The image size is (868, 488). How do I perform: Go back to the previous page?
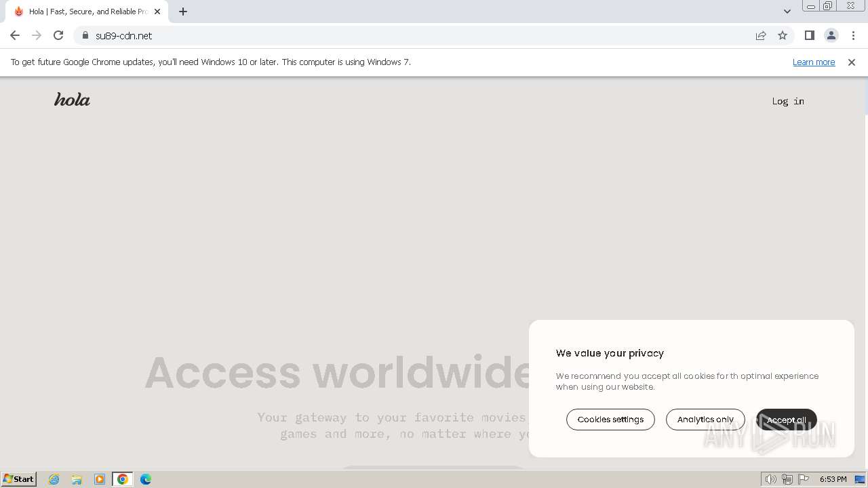point(15,35)
